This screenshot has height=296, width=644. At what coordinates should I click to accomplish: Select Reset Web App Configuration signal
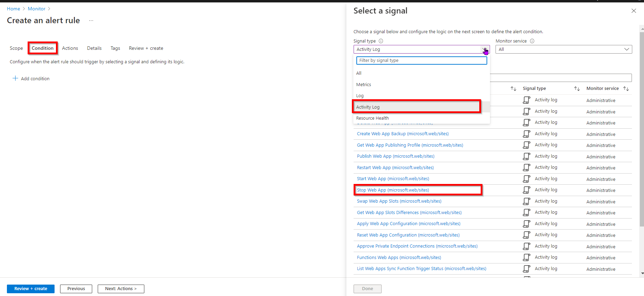(x=408, y=235)
